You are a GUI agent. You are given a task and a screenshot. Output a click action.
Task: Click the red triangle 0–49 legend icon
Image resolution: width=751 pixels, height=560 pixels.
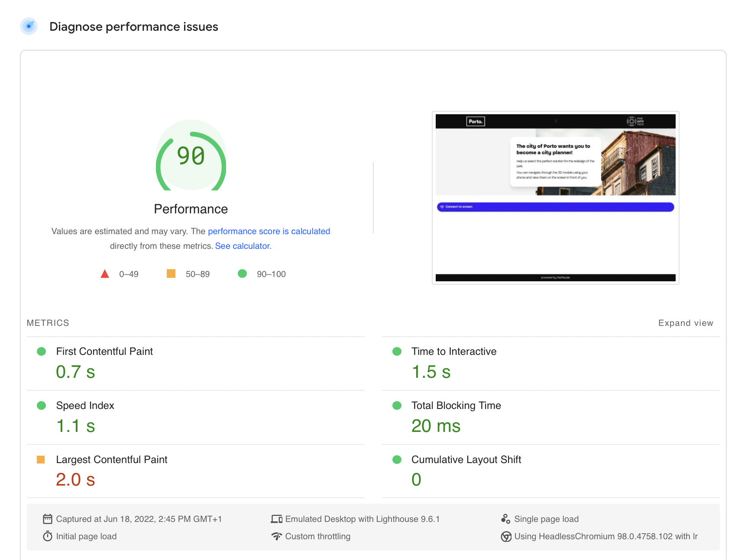coord(105,274)
